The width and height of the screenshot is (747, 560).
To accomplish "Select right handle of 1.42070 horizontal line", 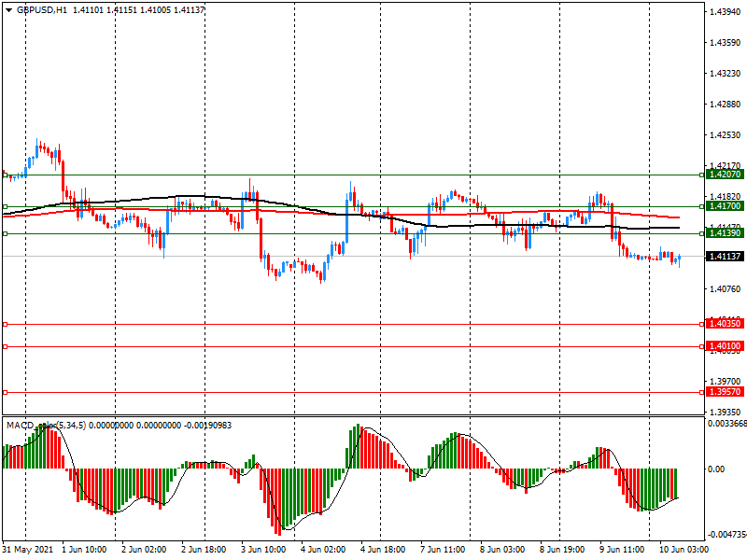I will click(x=702, y=175).
